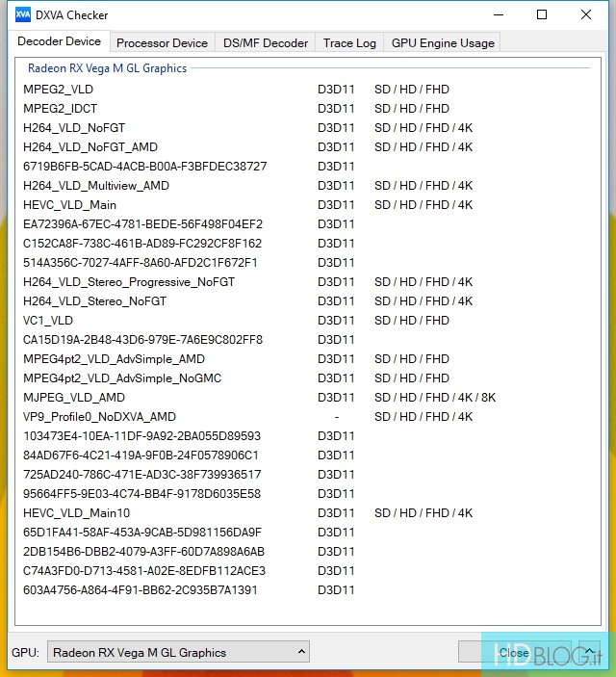This screenshot has height=677, width=616.
Task: Click the resolution list of VC1_VLD row
Action: (x=412, y=321)
